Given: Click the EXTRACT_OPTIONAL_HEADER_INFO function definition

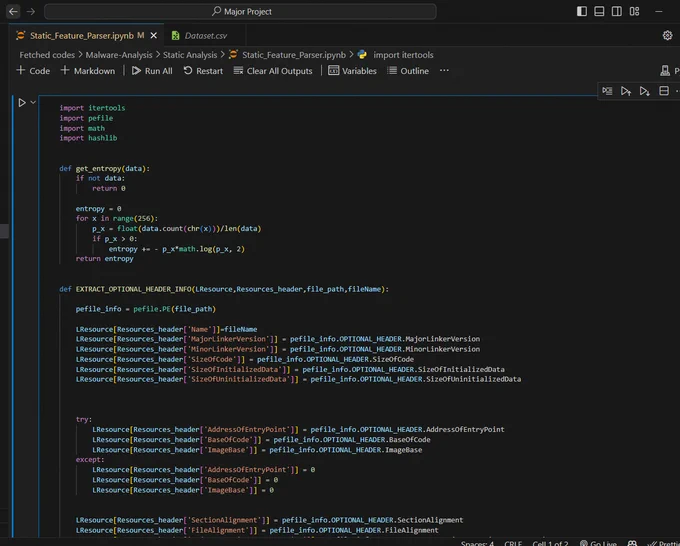Looking at the screenshot, I should [x=224, y=289].
